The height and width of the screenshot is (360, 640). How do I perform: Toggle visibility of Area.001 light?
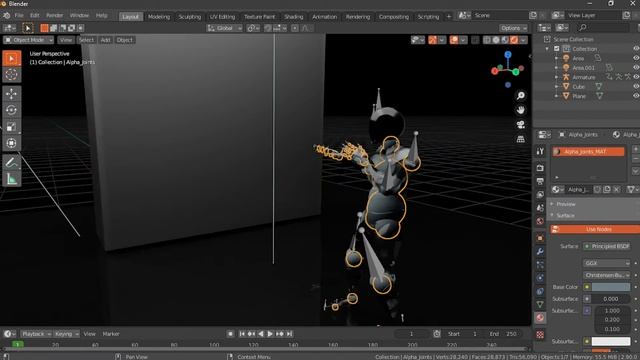pos(636,68)
